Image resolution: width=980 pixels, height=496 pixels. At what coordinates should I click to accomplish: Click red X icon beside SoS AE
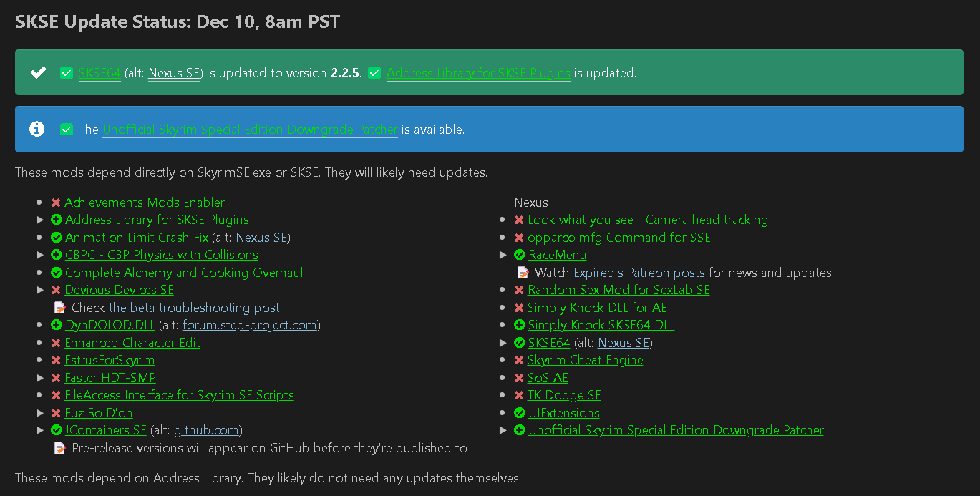pyautogui.click(x=519, y=378)
